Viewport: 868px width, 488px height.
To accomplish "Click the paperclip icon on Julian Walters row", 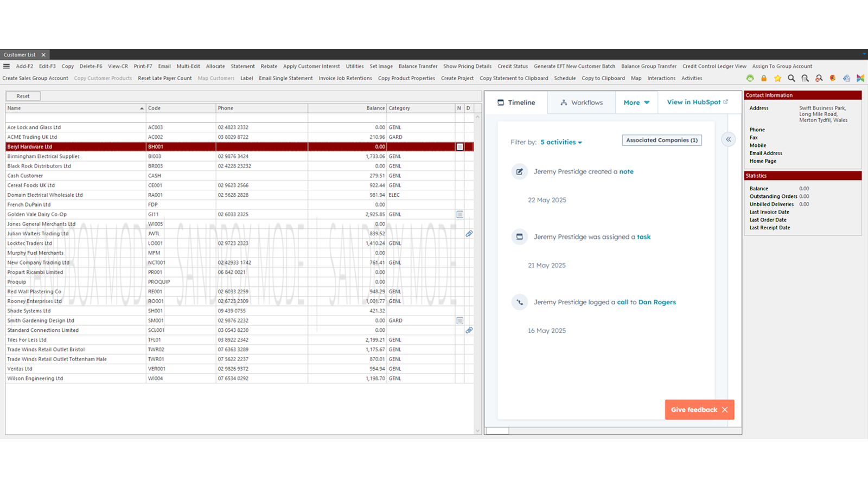I will (x=469, y=234).
